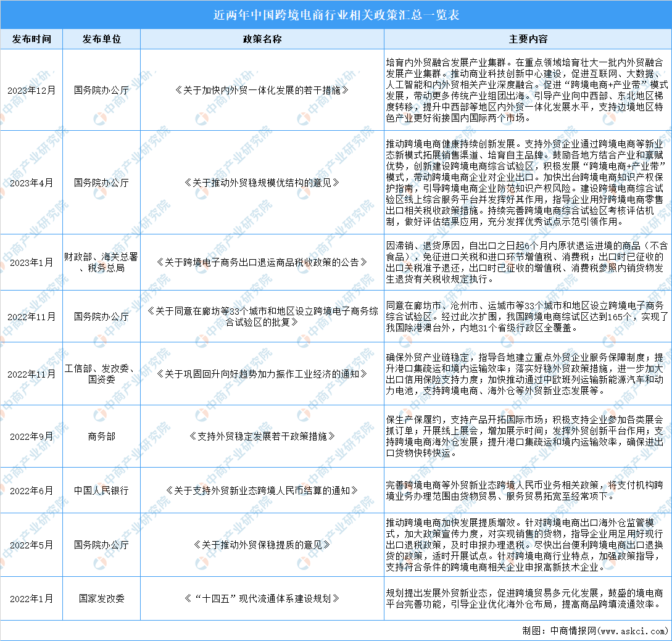Click "国务院办公厅" in the 2022年5月 row
The width and height of the screenshot is (672, 641).
[102, 545]
